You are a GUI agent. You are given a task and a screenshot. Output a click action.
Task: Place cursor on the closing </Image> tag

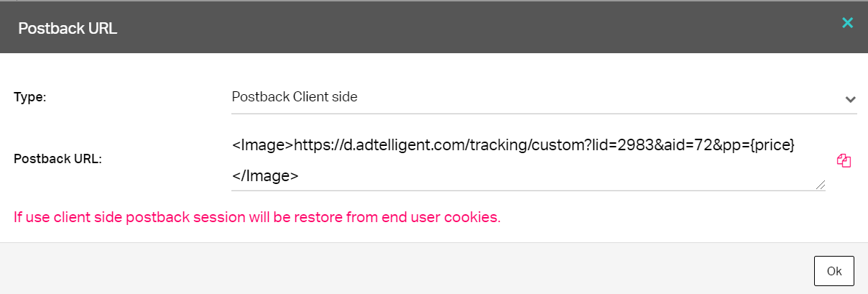tap(264, 175)
